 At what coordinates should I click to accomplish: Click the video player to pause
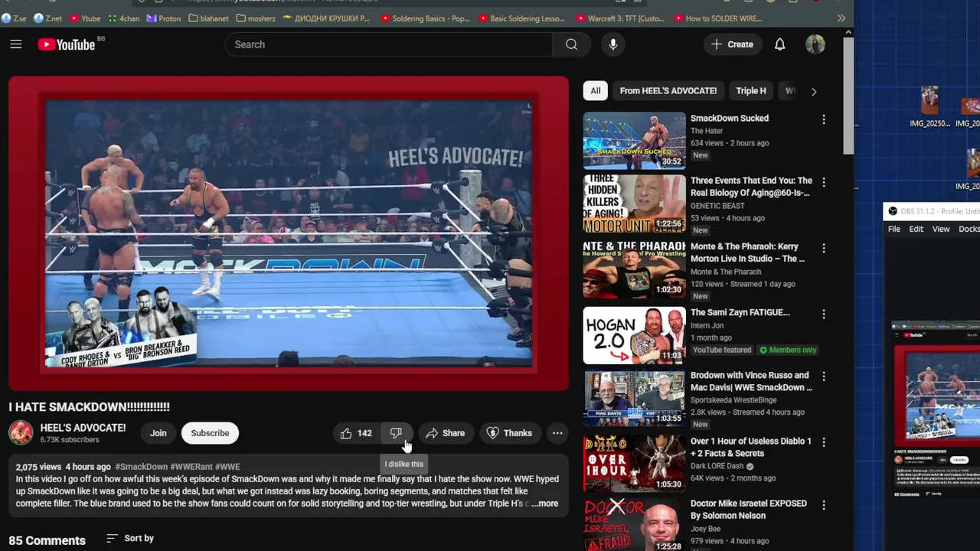289,233
